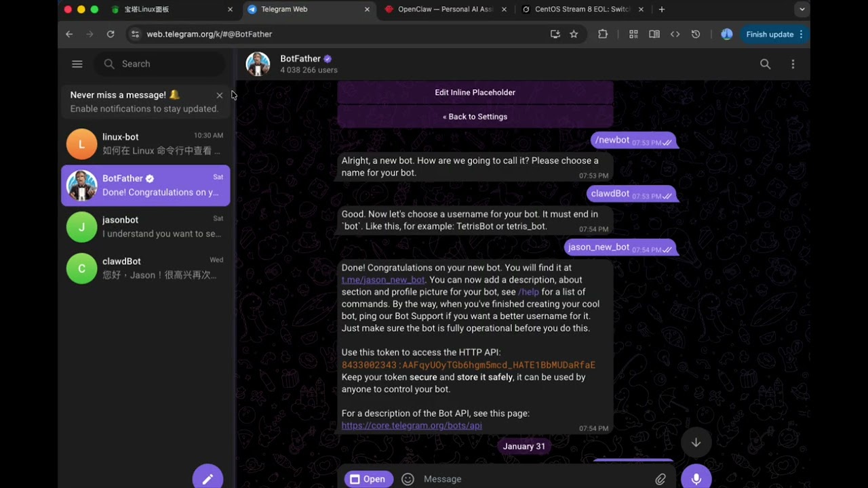Screen dimensions: 868x488
Task: Open the clawdBot chat in the list
Action: point(146,268)
